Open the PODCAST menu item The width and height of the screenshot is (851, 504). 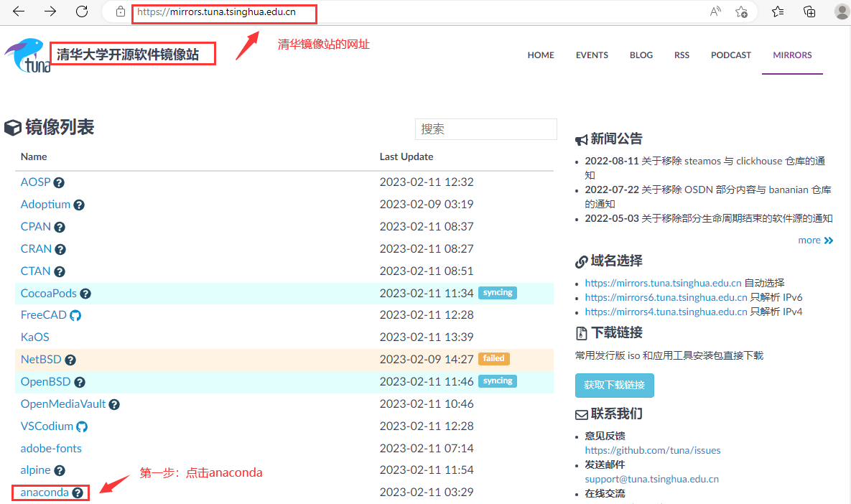coord(730,55)
